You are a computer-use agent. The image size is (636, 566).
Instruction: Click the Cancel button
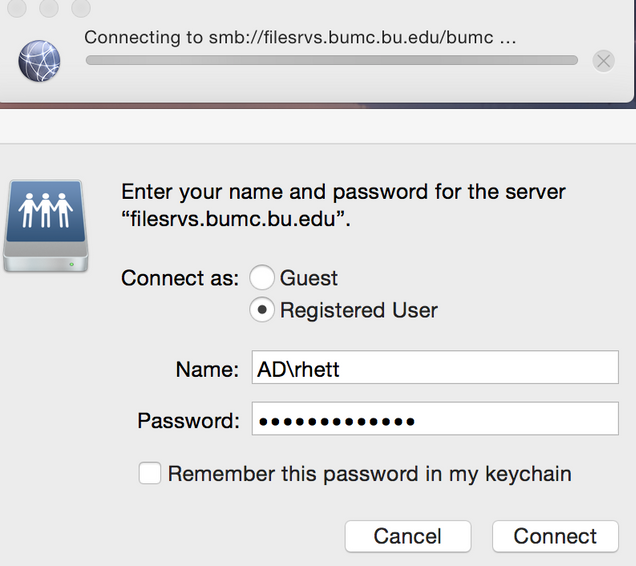[x=408, y=536]
